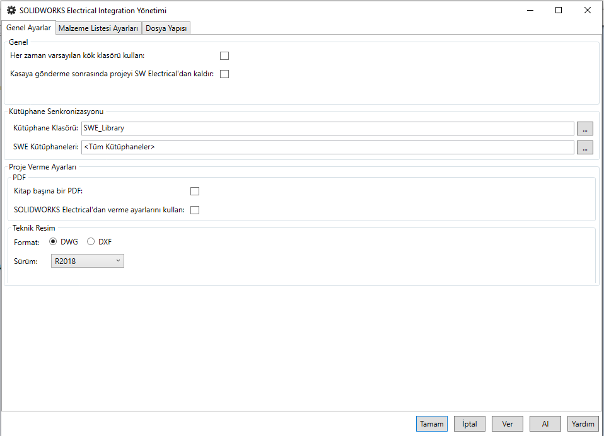Screen dimensions: 604x436
Task: Click the 'Teknik Resim' group label
Action: point(34,228)
